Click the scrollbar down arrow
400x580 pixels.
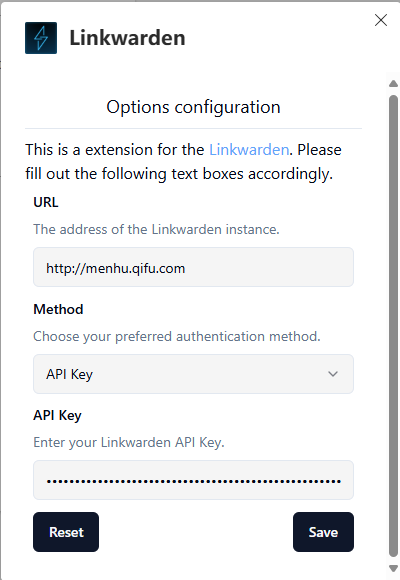(393, 569)
